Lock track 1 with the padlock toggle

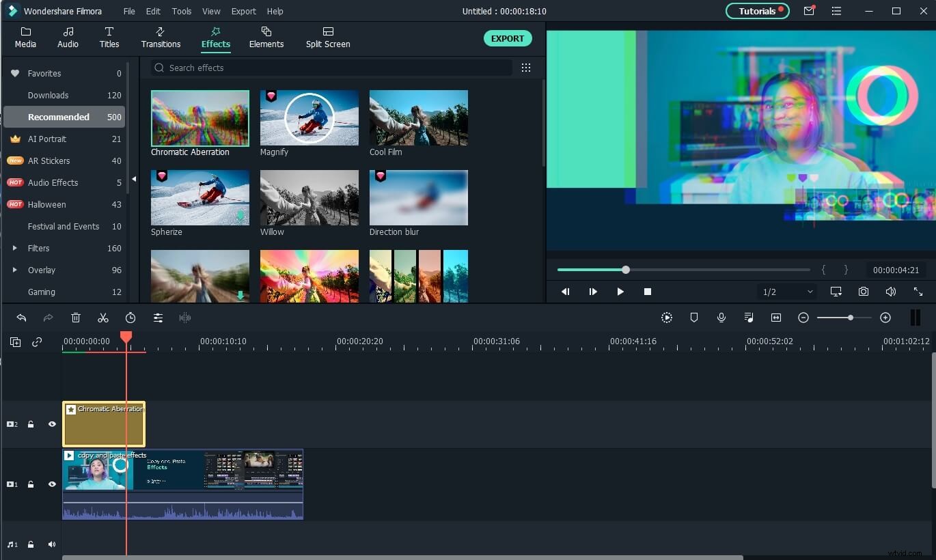tap(31, 484)
